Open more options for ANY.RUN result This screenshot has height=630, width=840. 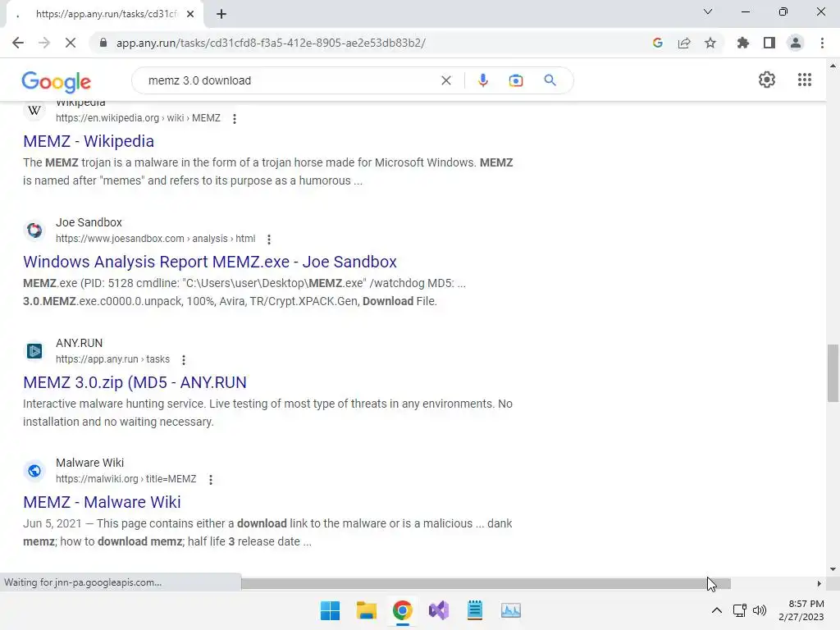[x=184, y=359]
